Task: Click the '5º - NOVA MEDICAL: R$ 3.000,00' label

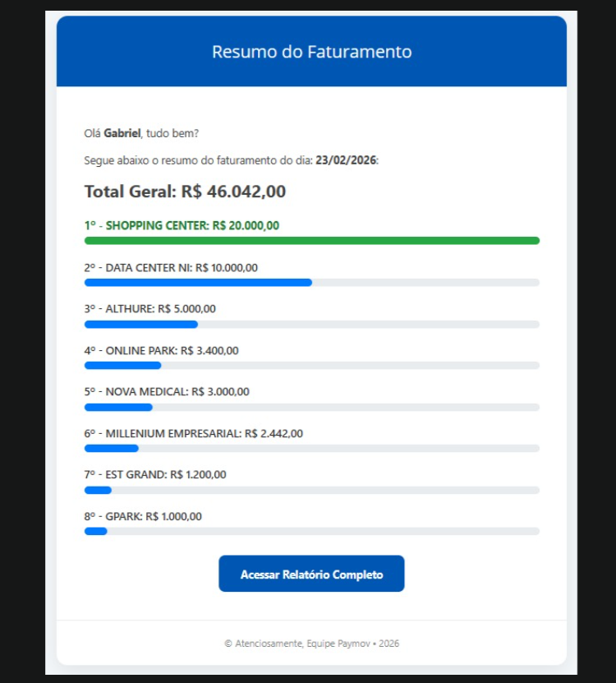Action: (x=167, y=391)
